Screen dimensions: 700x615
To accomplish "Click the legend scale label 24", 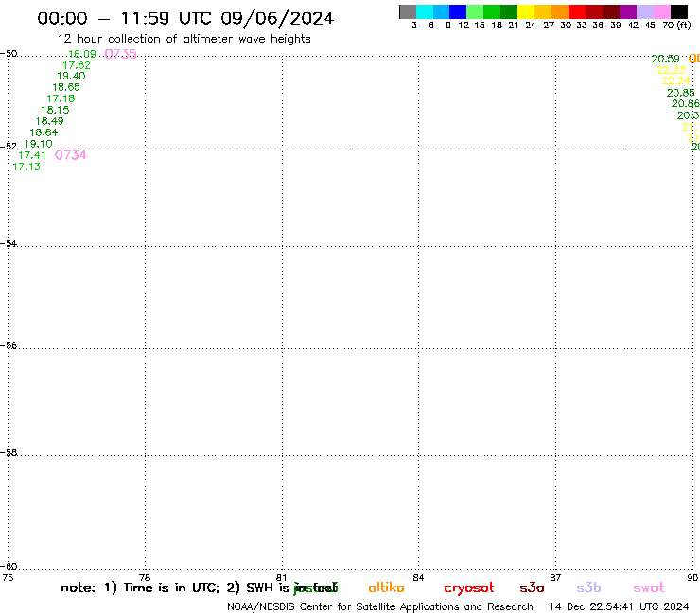I will (531, 26).
